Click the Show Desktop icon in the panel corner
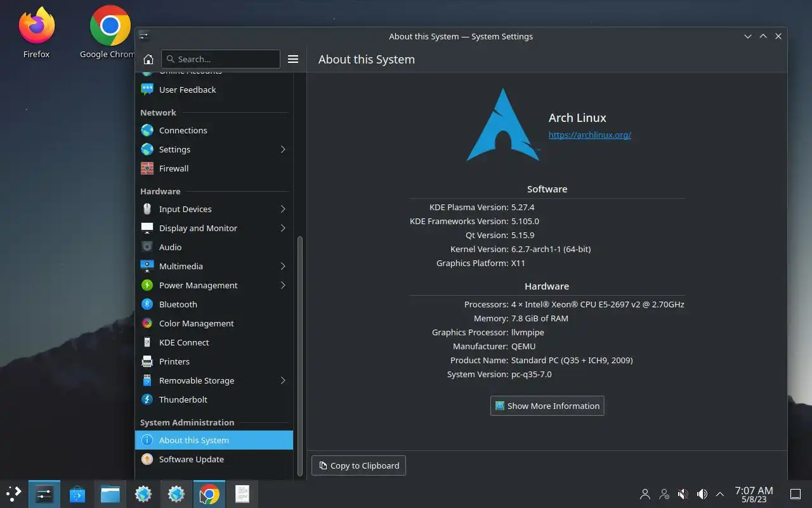 tap(795, 494)
